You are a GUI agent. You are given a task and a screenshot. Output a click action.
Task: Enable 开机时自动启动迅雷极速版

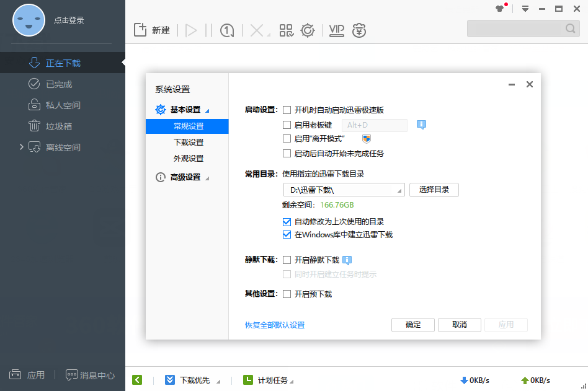(287, 110)
